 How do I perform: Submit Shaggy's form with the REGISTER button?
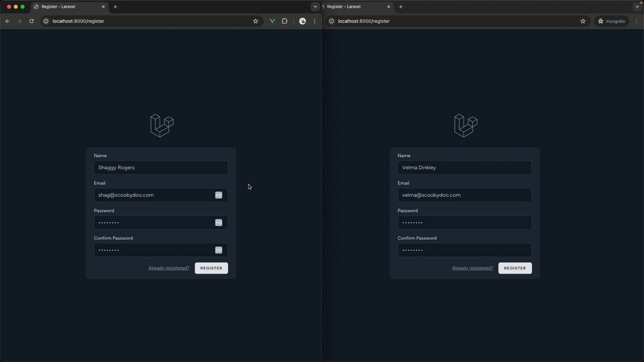point(211,268)
